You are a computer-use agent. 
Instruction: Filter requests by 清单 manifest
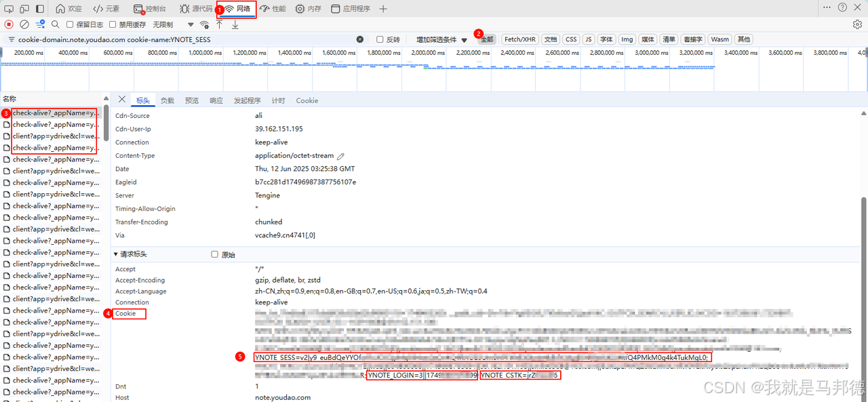669,39
